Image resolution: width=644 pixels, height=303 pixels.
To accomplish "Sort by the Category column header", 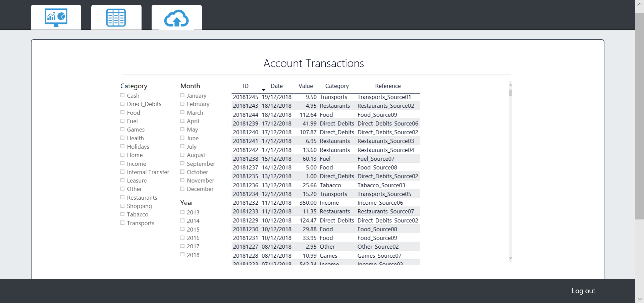I will click(337, 86).
